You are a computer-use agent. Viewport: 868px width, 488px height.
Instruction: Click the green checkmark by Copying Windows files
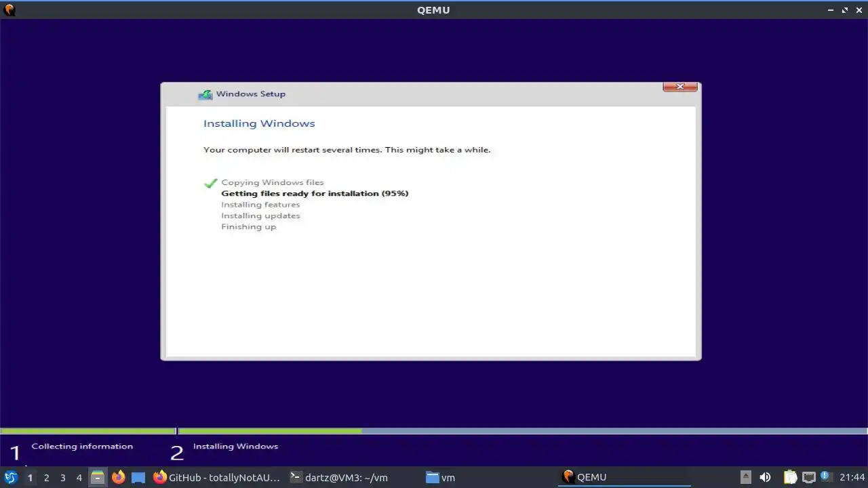210,183
